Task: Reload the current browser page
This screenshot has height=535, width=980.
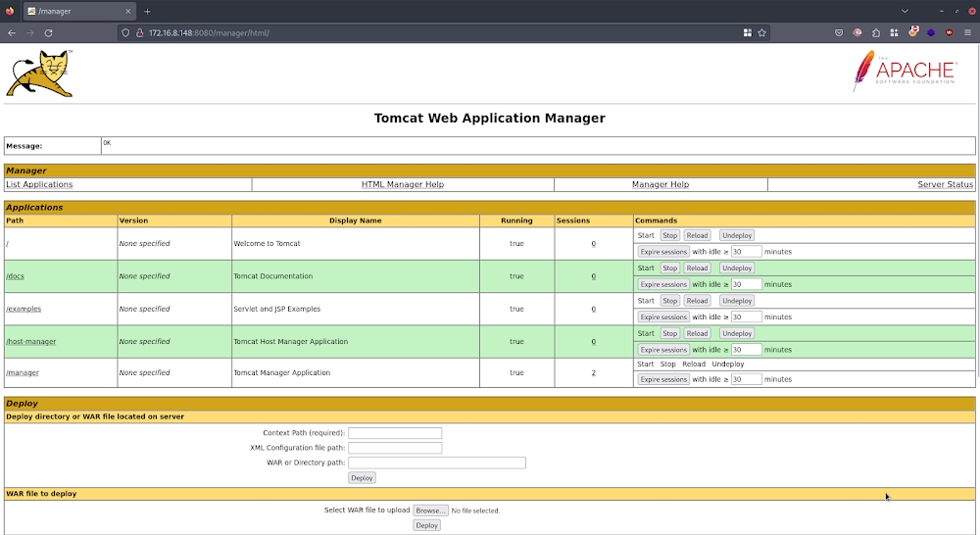Action: (x=48, y=32)
